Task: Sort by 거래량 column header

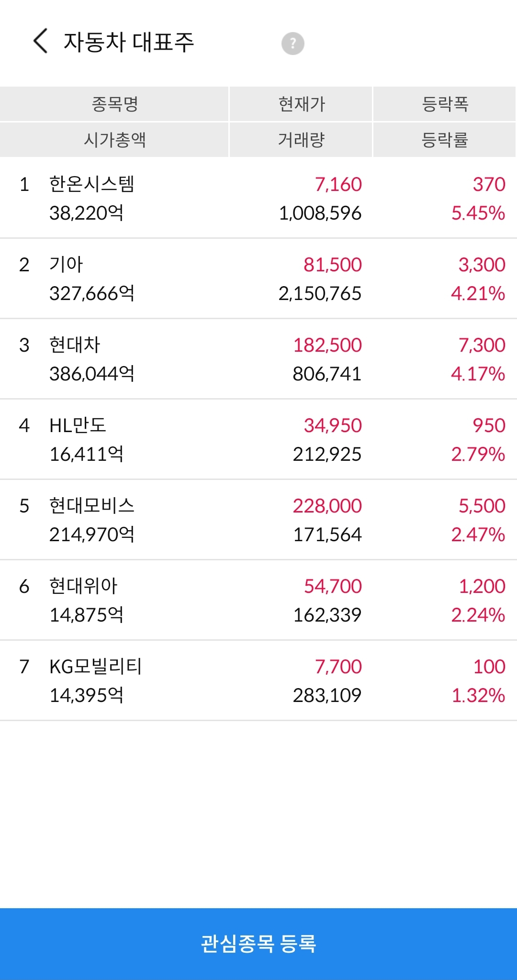Action: [x=301, y=140]
